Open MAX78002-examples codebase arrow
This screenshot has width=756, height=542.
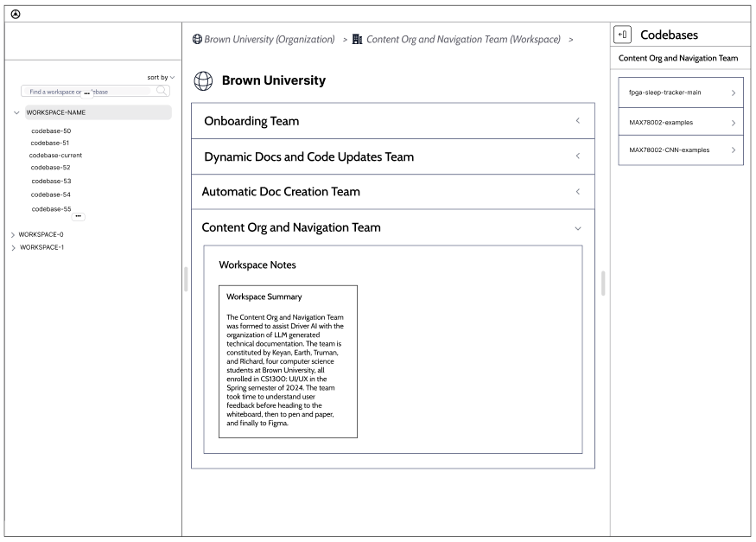coord(734,123)
